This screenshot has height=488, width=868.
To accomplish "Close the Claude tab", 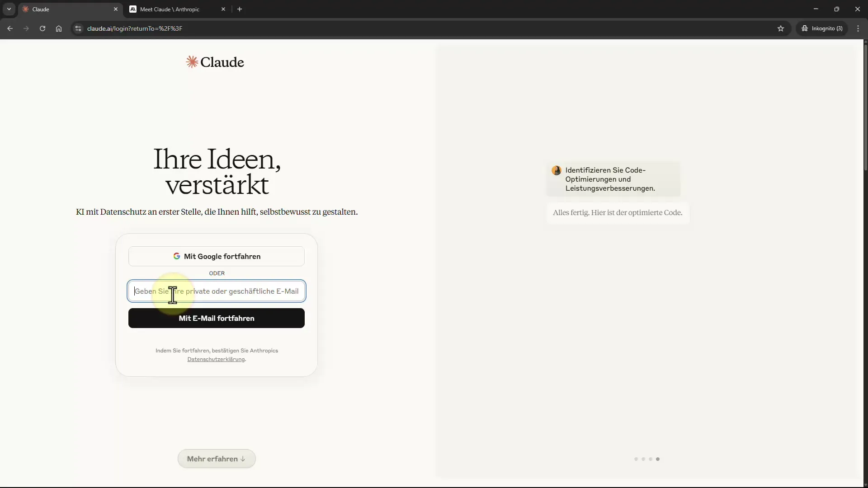I will click(x=116, y=9).
